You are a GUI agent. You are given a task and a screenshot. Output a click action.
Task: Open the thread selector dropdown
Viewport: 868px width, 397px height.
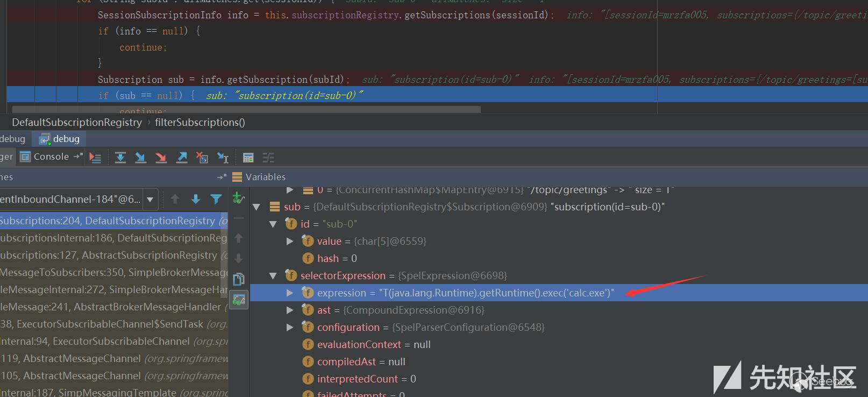coord(150,200)
